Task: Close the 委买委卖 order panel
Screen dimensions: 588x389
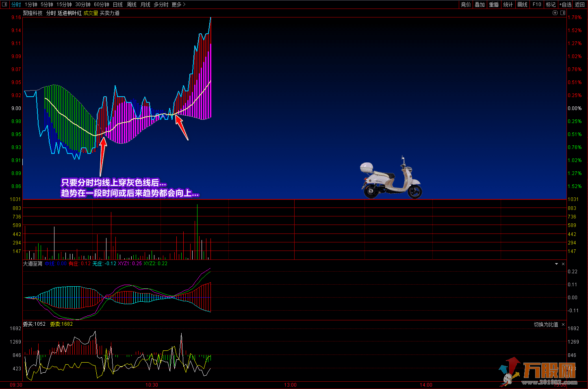Action: coord(563,324)
